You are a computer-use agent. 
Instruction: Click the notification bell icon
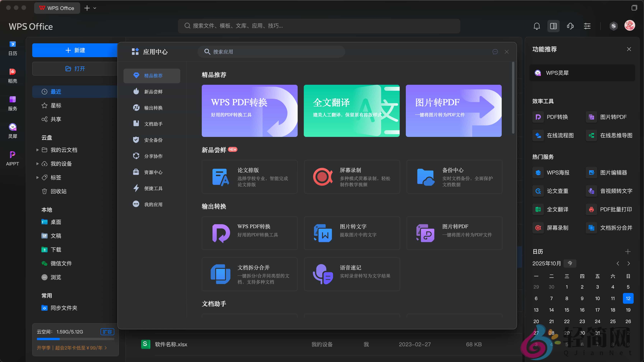pyautogui.click(x=537, y=26)
